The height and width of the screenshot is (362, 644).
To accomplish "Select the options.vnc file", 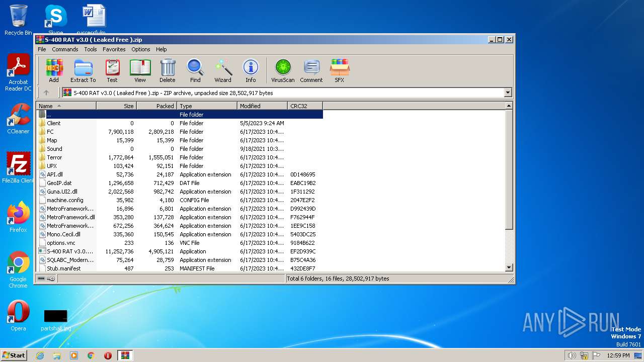I will 180,243.
